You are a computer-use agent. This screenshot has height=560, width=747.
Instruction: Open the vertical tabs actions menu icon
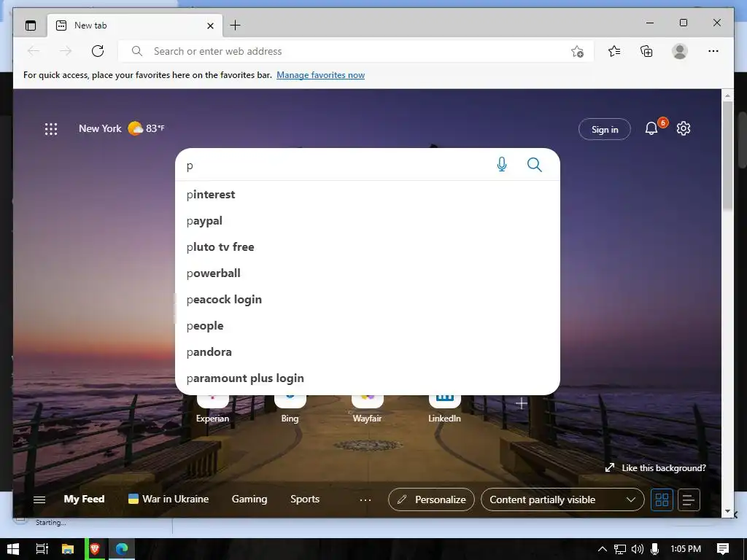click(31, 26)
